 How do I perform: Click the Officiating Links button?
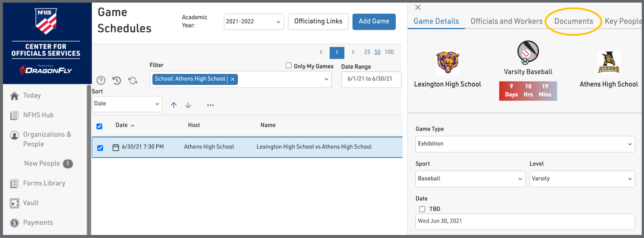(x=318, y=22)
